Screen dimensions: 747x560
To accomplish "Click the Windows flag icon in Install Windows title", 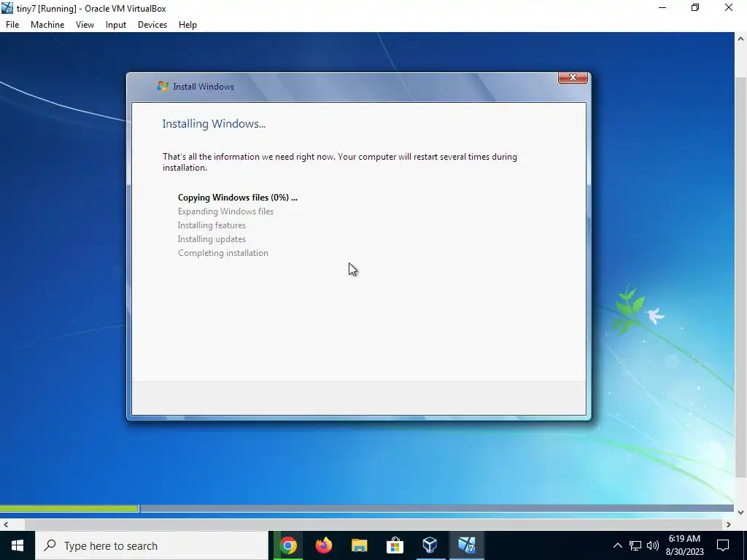I will 163,86.
